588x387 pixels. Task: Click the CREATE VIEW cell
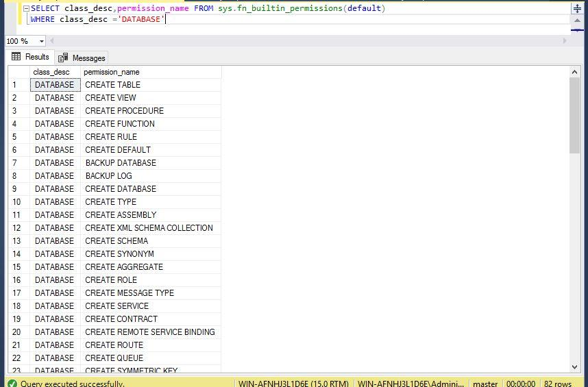[151, 98]
